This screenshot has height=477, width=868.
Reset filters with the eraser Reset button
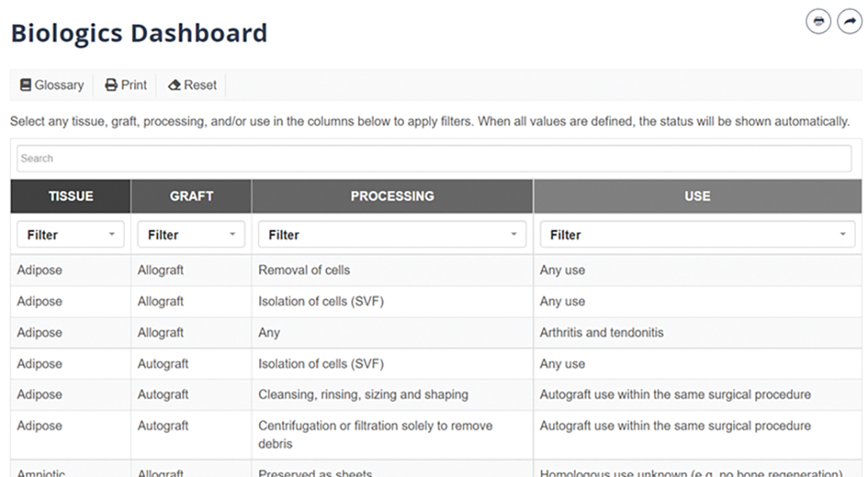[192, 85]
